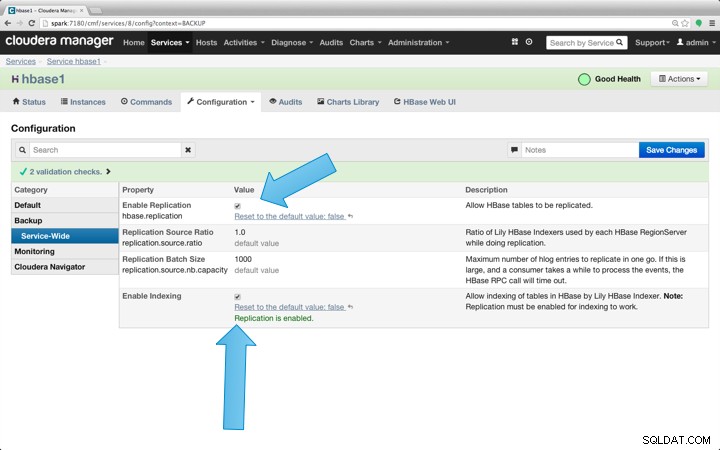The width and height of the screenshot is (720, 450).
Task: Click the browser address bar URL
Action: click(x=128, y=23)
